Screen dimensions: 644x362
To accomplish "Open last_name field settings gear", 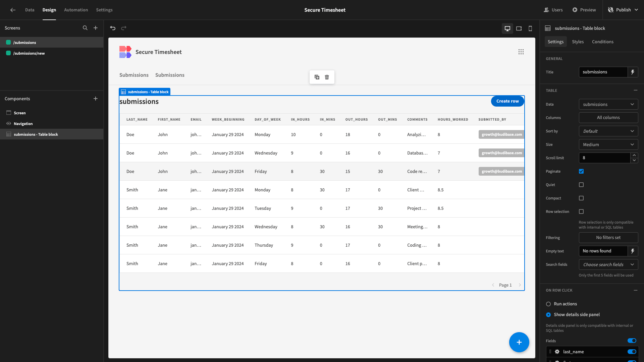I will tap(557, 352).
